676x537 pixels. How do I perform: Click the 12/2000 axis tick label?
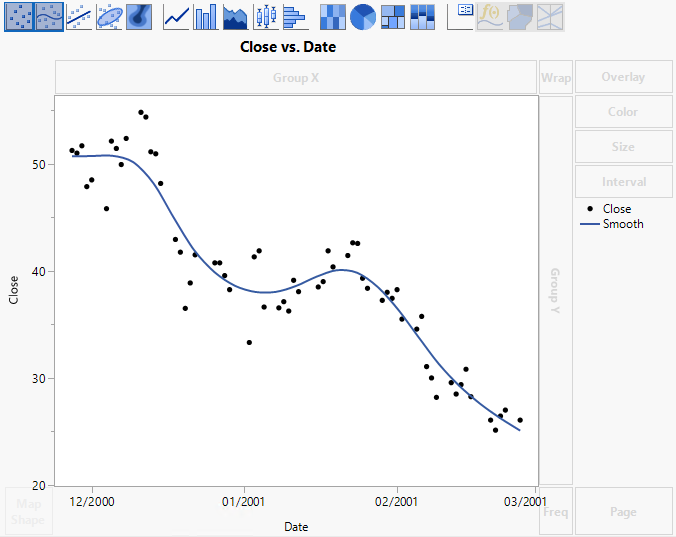pyautogui.click(x=92, y=502)
